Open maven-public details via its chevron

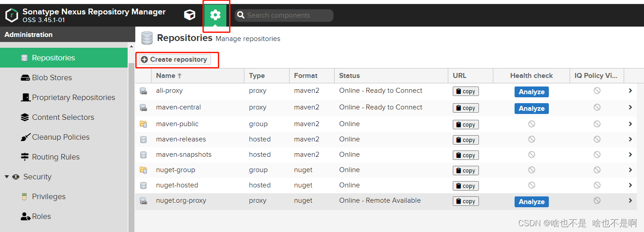[x=630, y=124]
